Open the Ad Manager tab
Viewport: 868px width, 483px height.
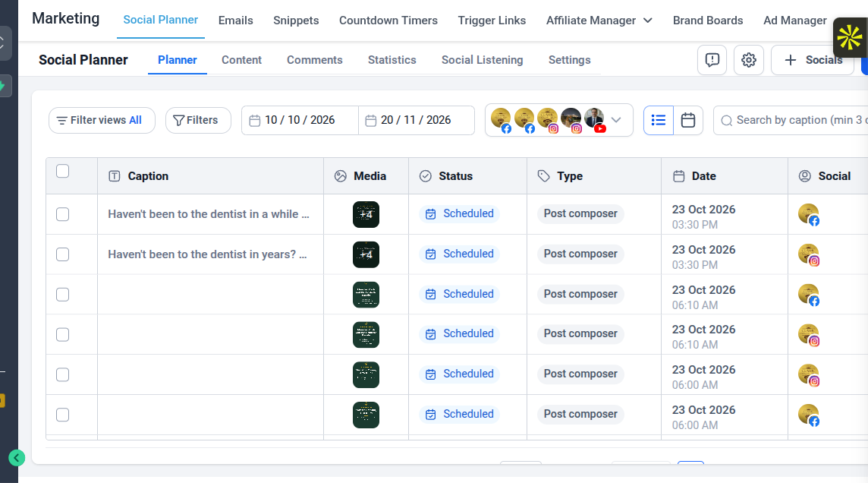point(795,21)
